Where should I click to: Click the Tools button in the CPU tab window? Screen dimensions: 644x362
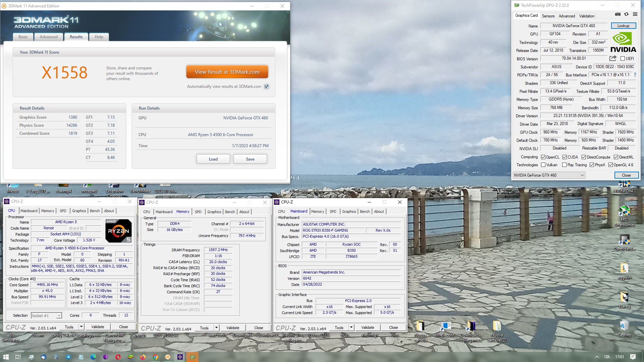click(x=69, y=327)
